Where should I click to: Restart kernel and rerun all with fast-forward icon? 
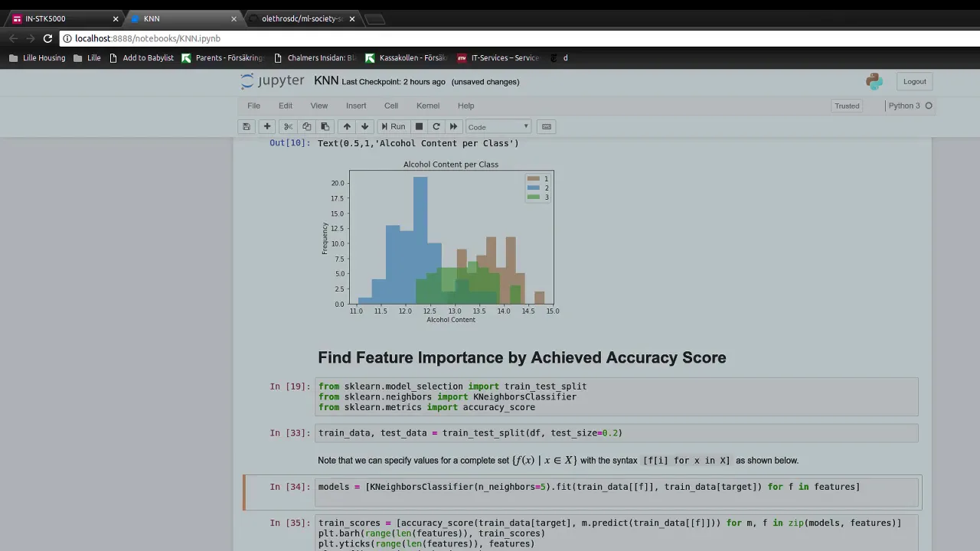(x=453, y=126)
